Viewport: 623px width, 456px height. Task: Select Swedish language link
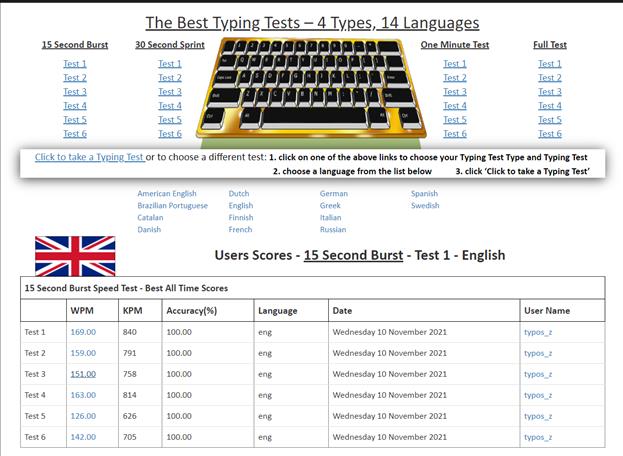(x=425, y=206)
